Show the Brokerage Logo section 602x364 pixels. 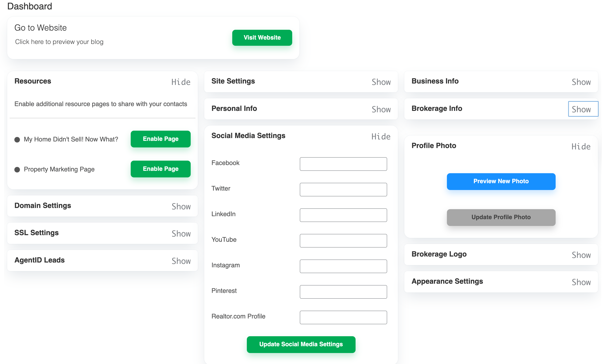(x=581, y=255)
